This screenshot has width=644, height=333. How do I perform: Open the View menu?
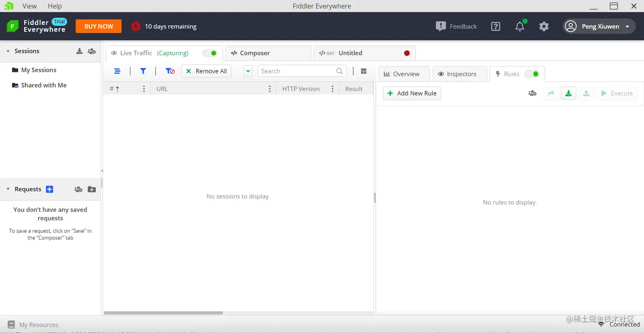point(29,6)
